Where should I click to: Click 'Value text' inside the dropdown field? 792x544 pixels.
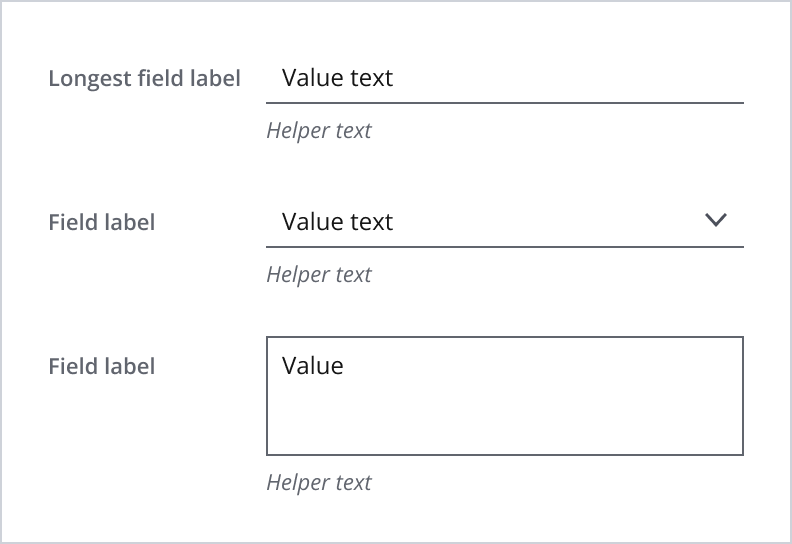(x=338, y=222)
